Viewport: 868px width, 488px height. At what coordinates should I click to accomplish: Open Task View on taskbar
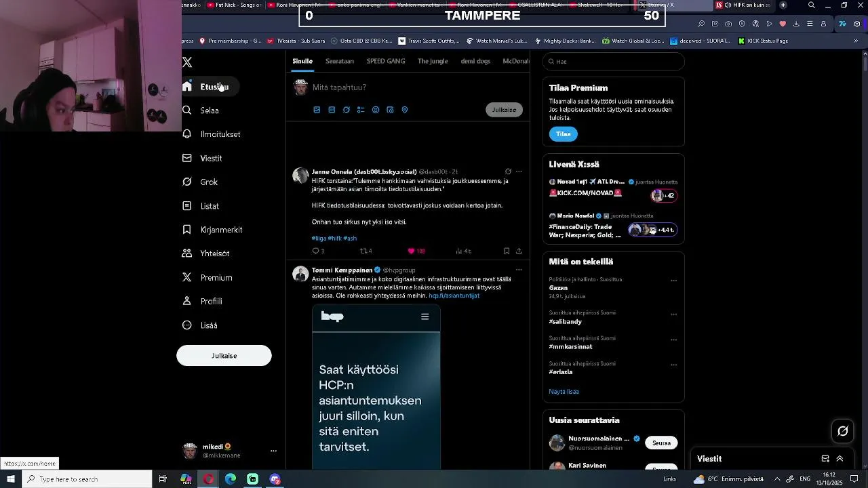[x=163, y=479]
